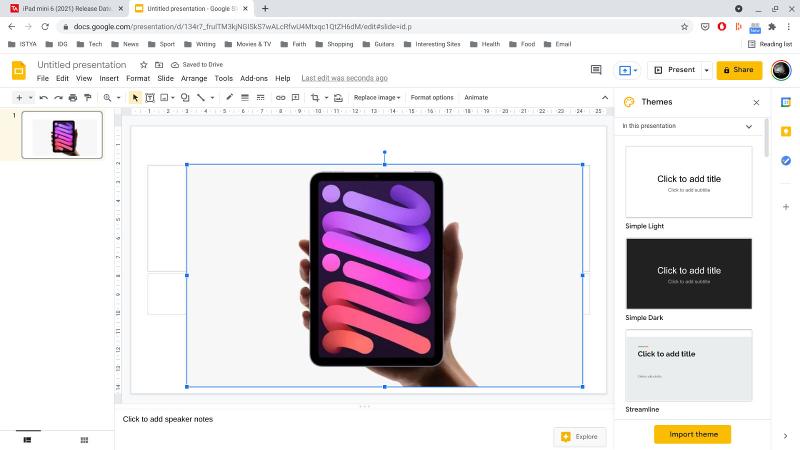The width and height of the screenshot is (800, 450).
Task: Redo the last action
Action: click(x=58, y=97)
